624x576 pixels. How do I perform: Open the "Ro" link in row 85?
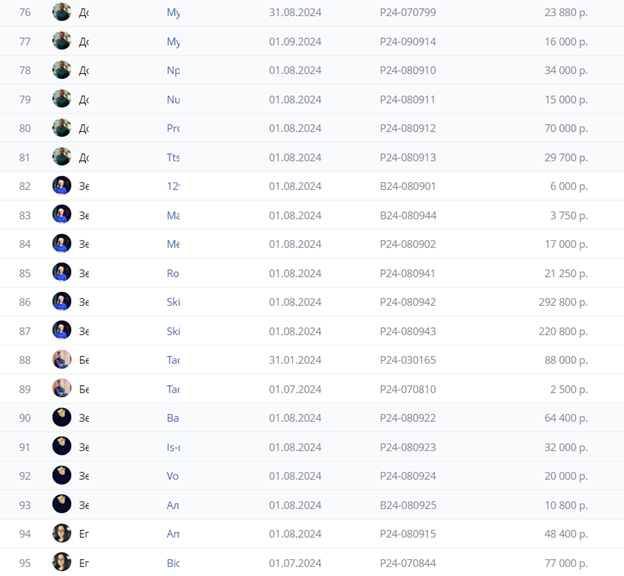click(173, 273)
